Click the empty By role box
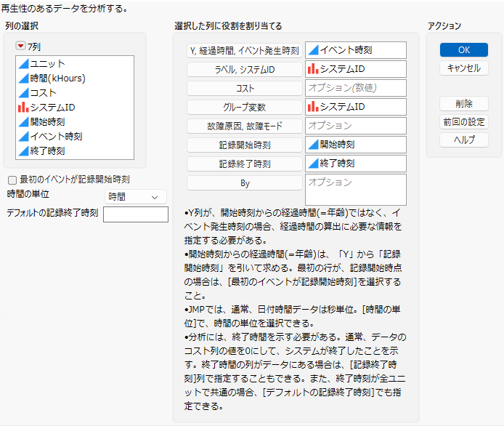 point(356,190)
